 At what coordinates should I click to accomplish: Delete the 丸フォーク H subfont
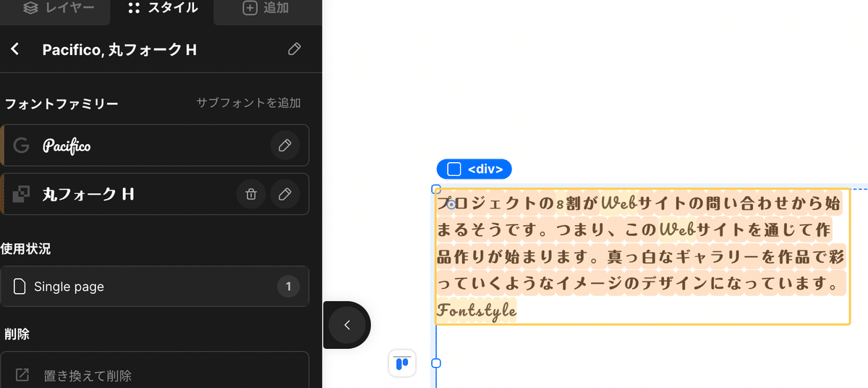(251, 194)
